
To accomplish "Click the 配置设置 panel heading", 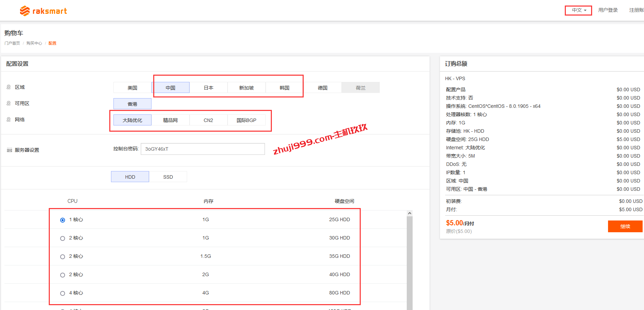I will click(17, 64).
